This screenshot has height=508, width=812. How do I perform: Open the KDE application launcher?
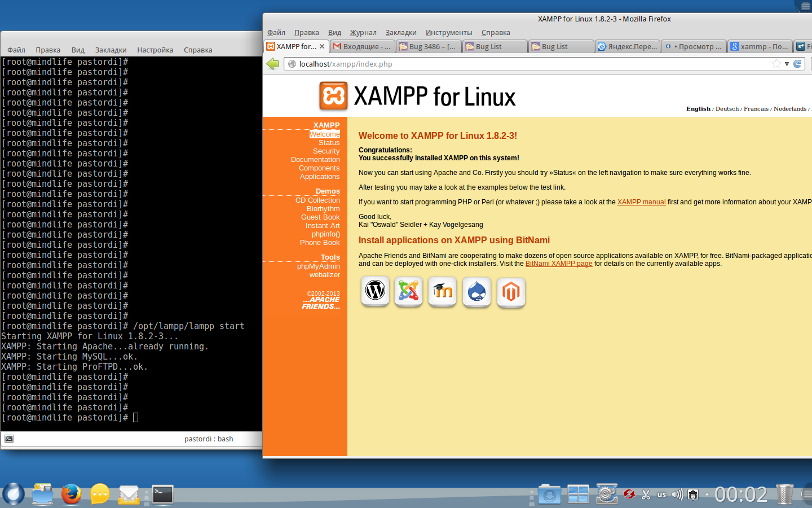coord(14,494)
